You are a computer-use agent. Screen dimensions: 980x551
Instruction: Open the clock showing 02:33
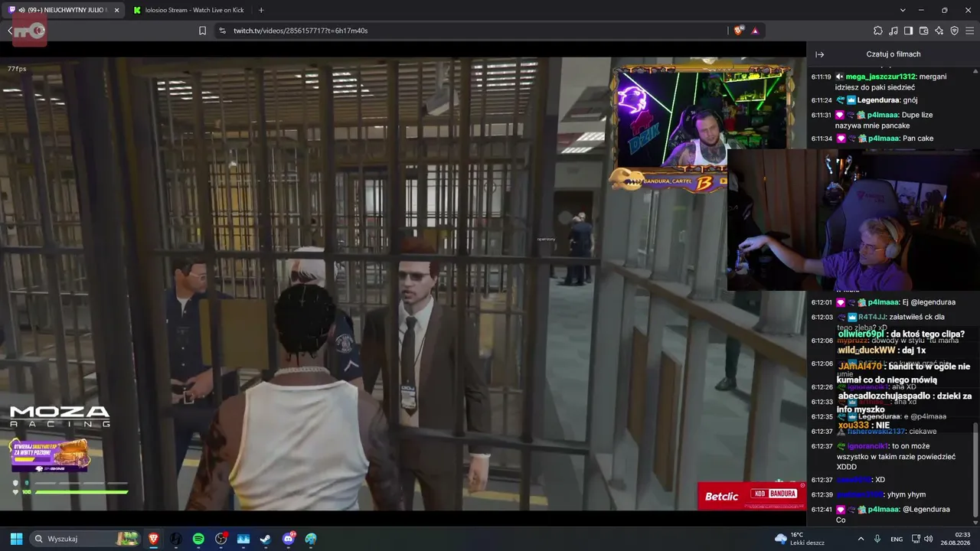coord(955,539)
